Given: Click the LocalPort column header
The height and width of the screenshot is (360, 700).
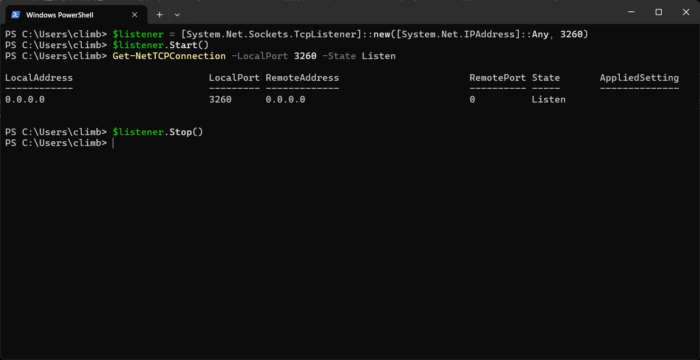Looking at the screenshot, I should click(234, 78).
